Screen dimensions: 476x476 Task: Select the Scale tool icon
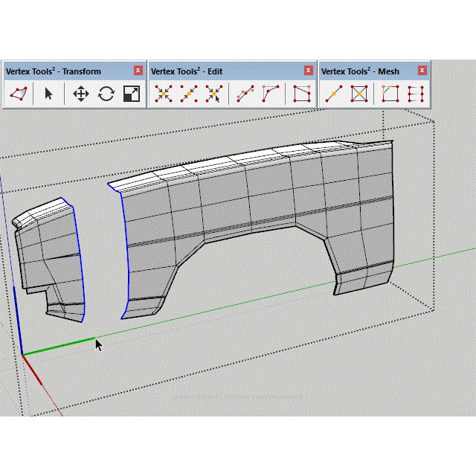point(132,94)
